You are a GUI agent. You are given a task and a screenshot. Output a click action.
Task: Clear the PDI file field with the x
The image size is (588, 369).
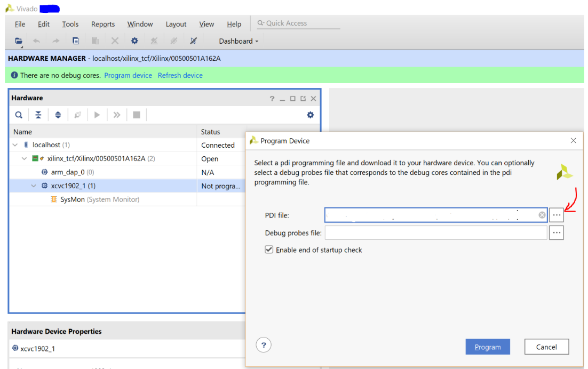pyautogui.click(x=542, y=215)
